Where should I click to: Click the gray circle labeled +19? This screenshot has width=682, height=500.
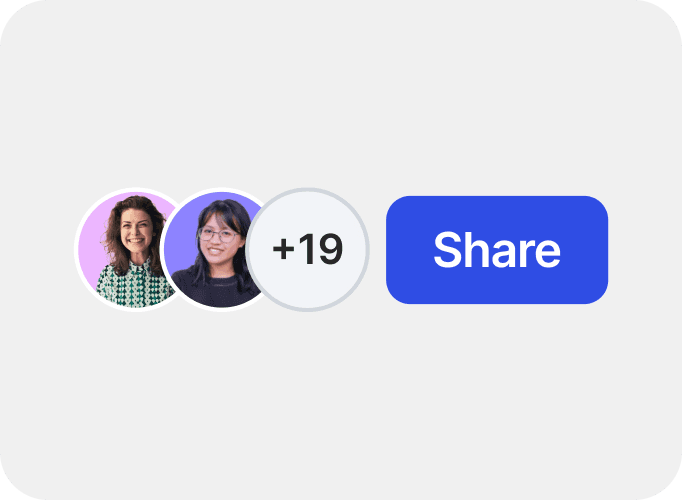coord(308,250)
